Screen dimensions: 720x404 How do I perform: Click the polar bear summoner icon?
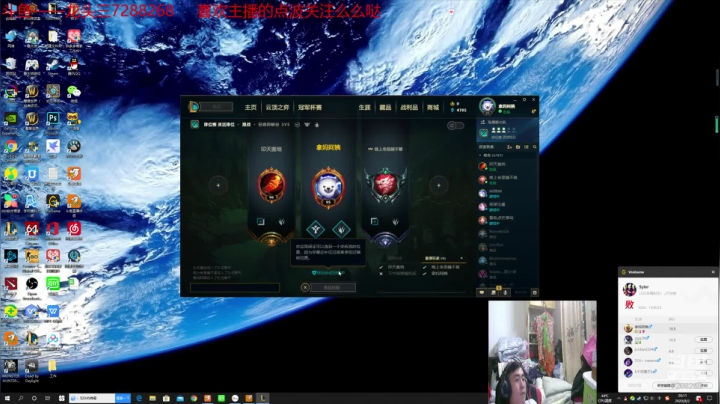[x=328, y=187]
